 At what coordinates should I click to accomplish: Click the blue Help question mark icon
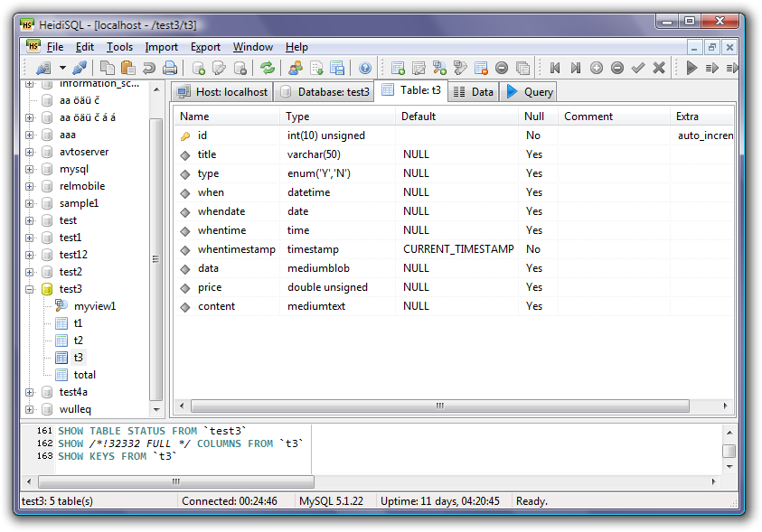click(365, 68)
